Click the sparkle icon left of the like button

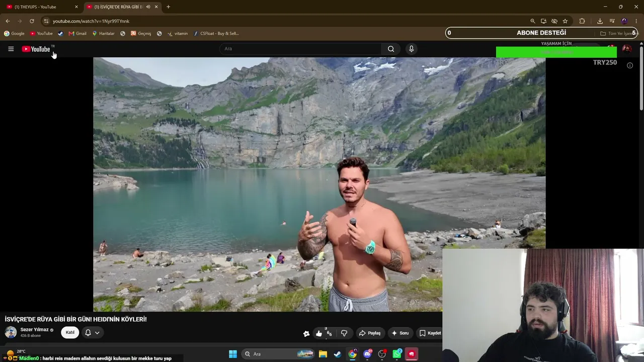pyautogui.click(x=306, y=333)
